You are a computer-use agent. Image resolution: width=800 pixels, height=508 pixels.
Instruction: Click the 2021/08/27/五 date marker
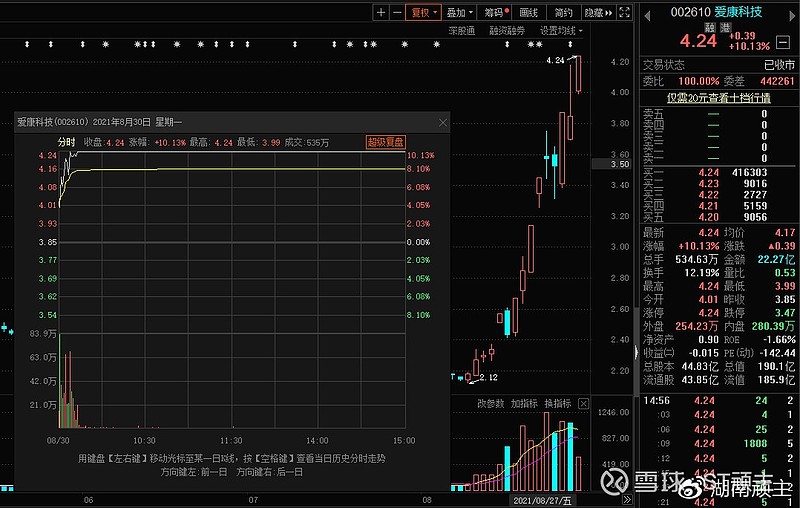[542, 500]
